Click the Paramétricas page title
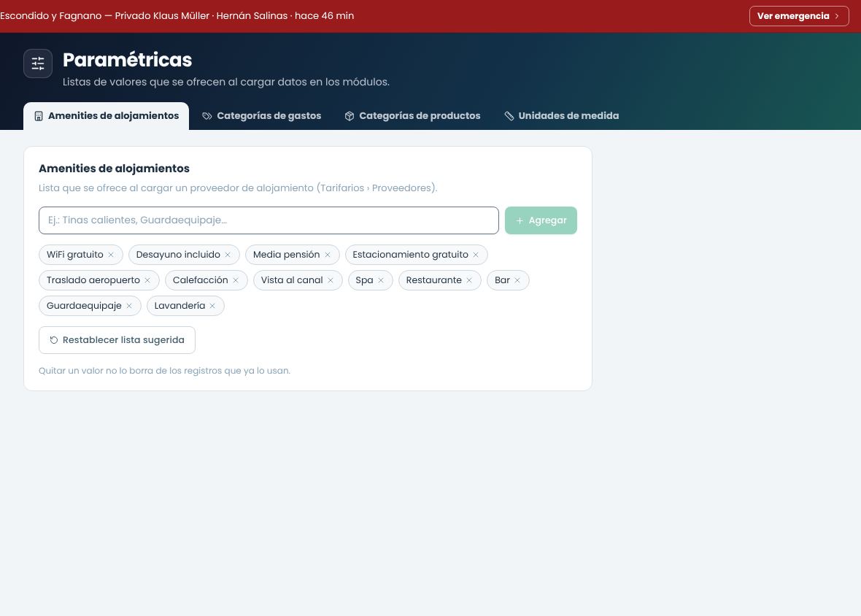861x616 pixels. [128, 60]
